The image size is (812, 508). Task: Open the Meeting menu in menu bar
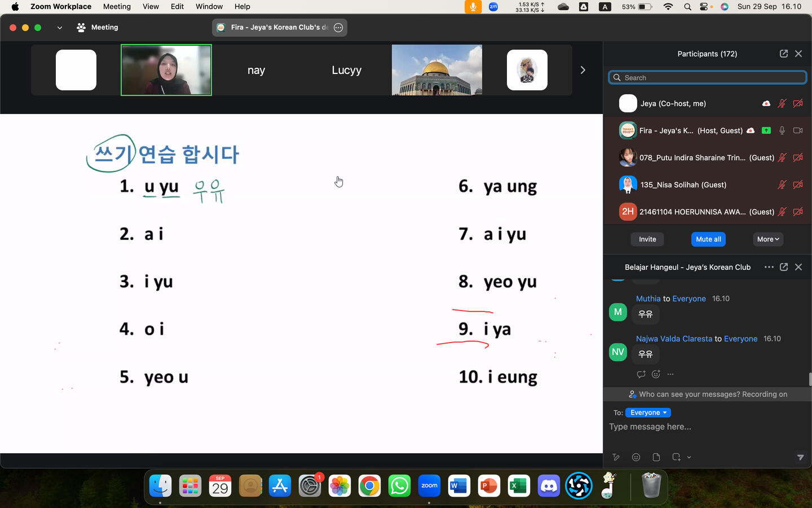pyautogui.click(x=117, y=7)
